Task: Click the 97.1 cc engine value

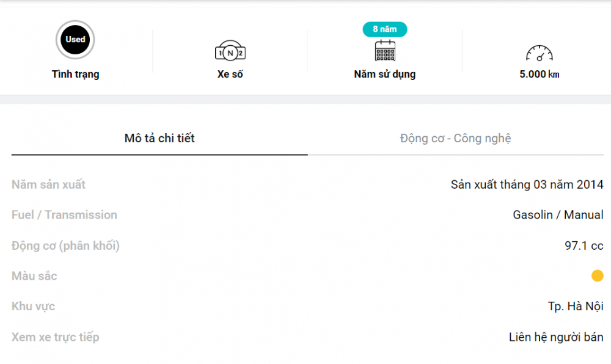Action: pyautogui.click(x=584, y=246)
